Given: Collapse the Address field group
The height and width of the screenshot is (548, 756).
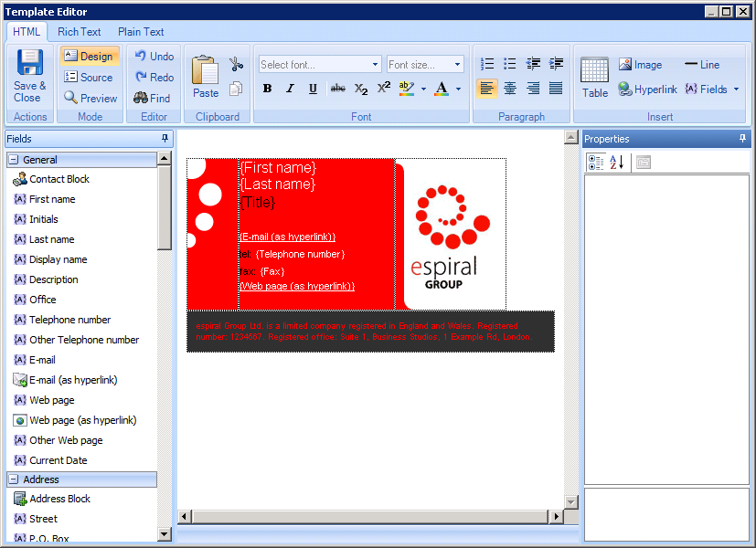Looking at the screenshot, I should coord(14,479).
